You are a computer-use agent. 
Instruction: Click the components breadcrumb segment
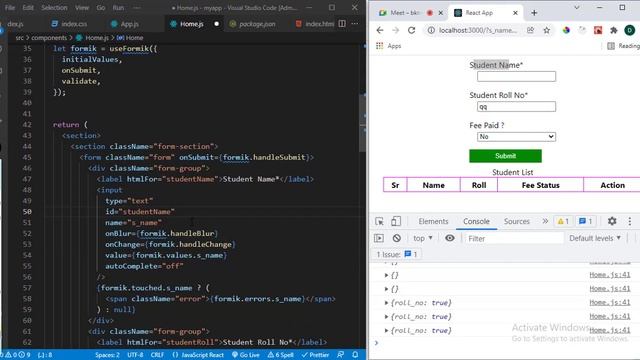click(x=49, y=38)
